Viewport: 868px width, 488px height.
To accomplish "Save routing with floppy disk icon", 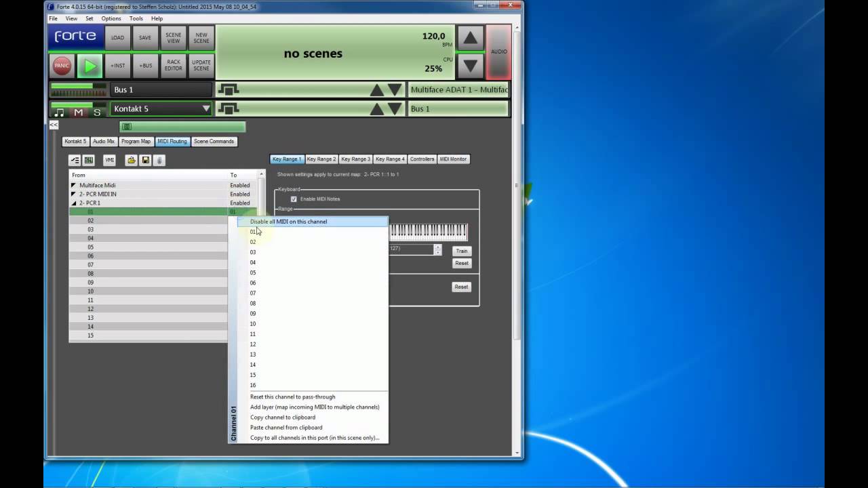I will pos(145,160).
